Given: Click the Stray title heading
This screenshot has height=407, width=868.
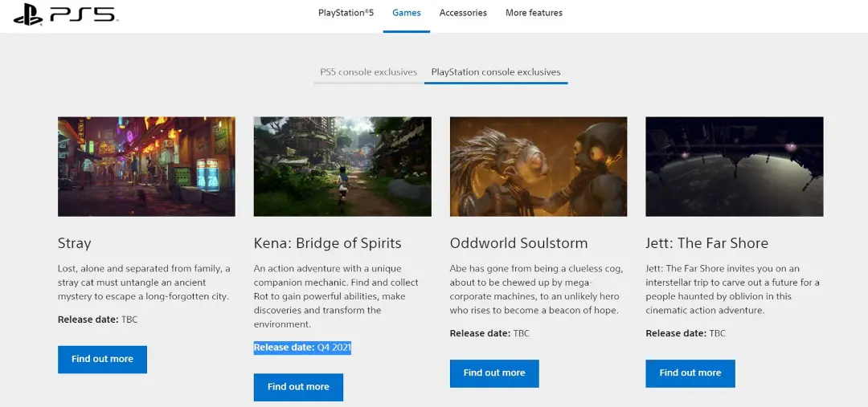Looking at the screenshot, I should click(x=74, y=243).
